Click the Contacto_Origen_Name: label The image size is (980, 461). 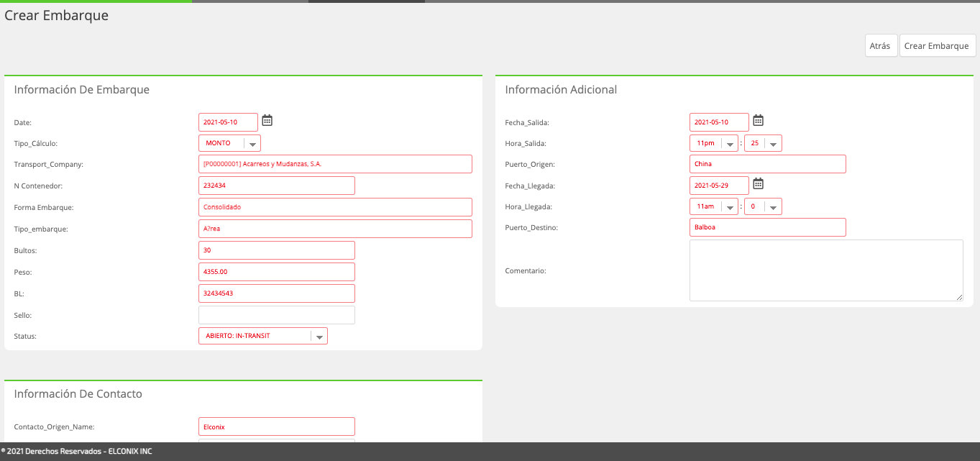(x=54, y=427)
